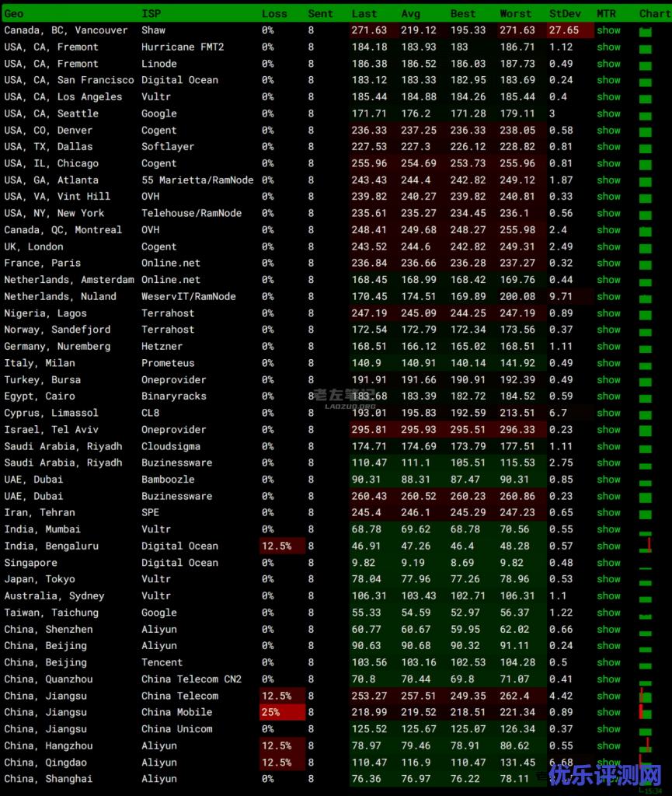Click the StDev column header
Viewport: 672px width, 796px height.
click(565, 14)
